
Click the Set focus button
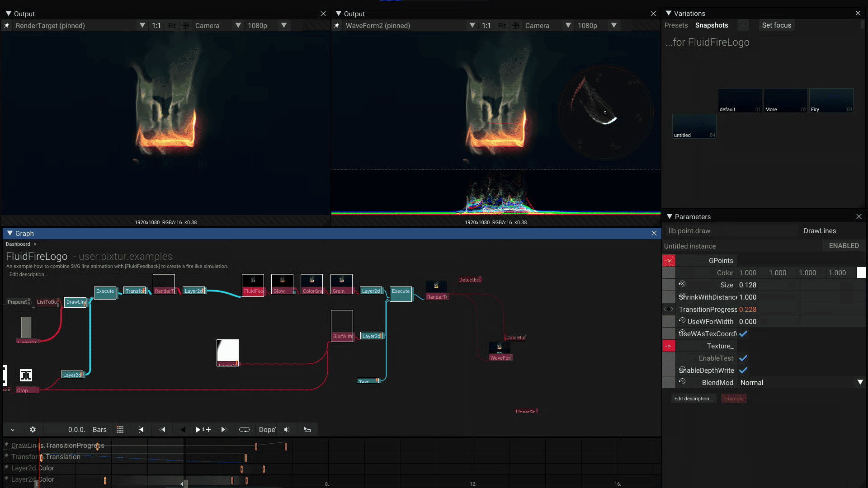point(776,25)
